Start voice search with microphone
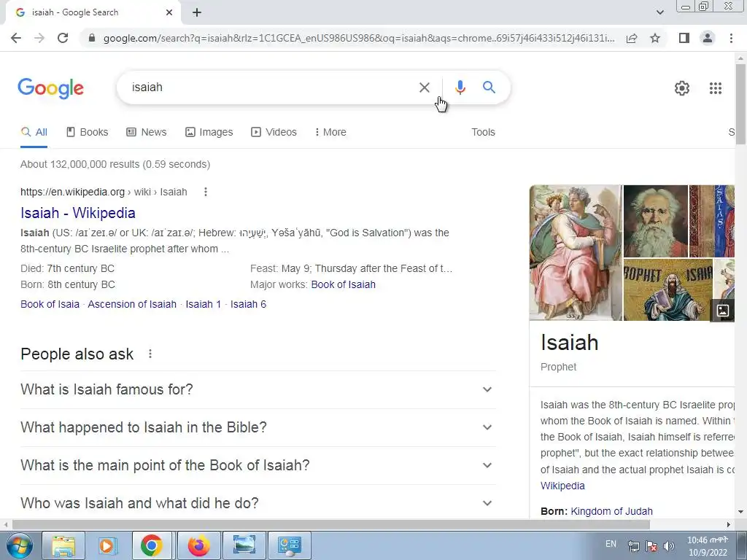Screen dimensions: 747x560 (460, 87)
